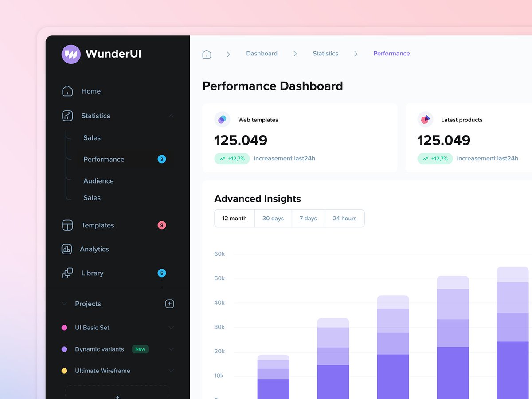Click purple color dot of Dynamic variants
The image size is (532, 399).
[64, 349]
